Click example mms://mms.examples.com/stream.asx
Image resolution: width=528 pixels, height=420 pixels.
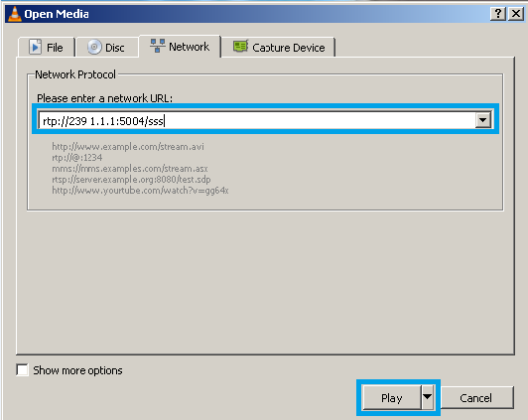[130, 169]
